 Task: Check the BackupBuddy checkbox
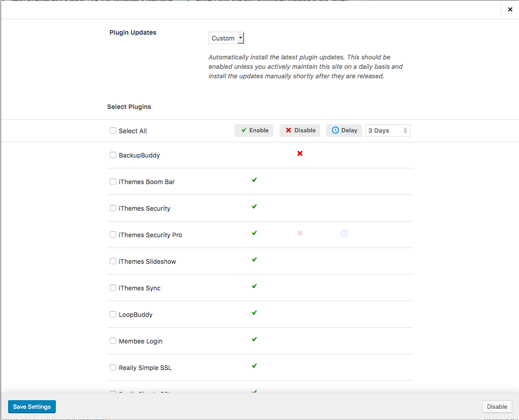tap(113, 155)
